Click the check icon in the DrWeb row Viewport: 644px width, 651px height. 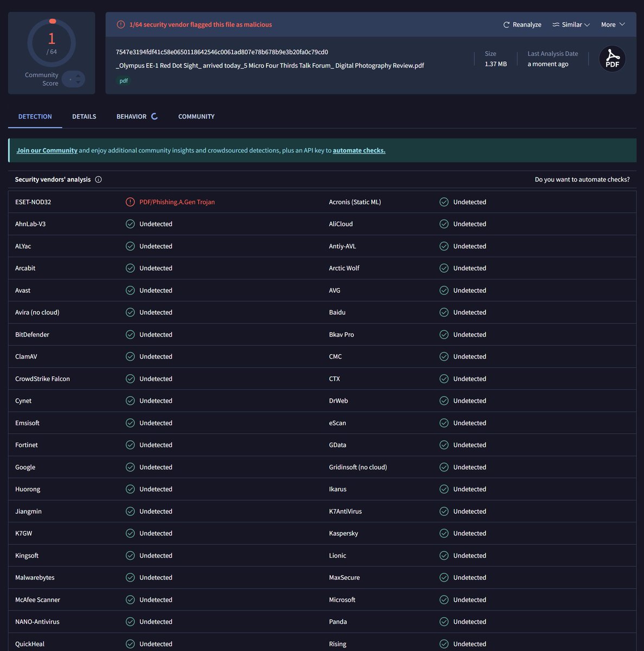(444, 401)
